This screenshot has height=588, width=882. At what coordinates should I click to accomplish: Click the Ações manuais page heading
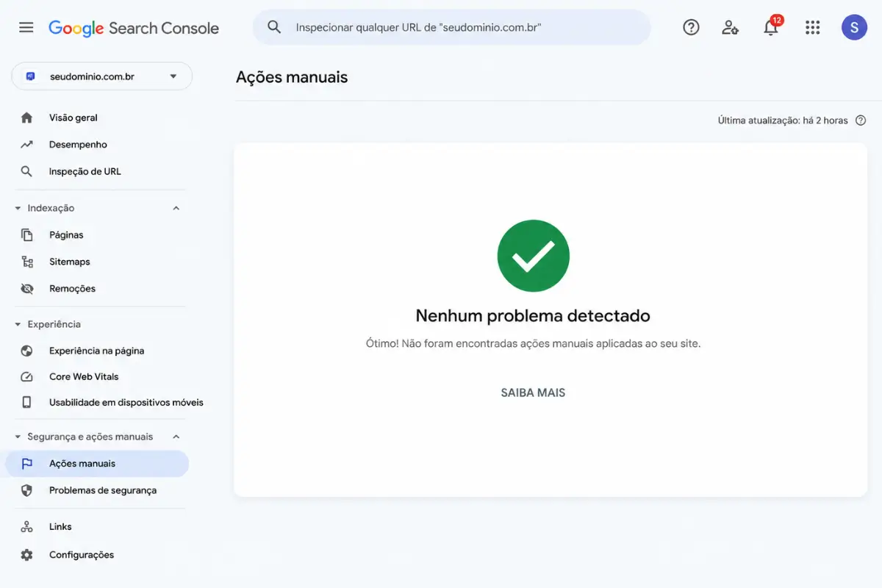(292, 77)
